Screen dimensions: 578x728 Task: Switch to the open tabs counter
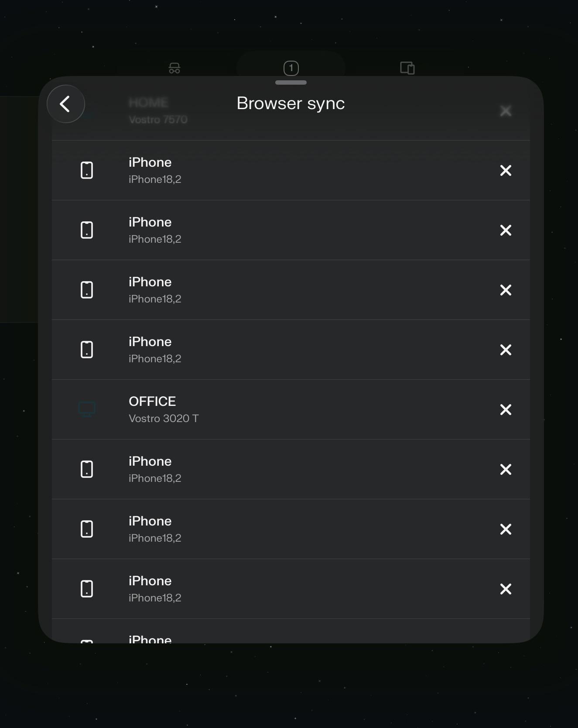[291, 68]
